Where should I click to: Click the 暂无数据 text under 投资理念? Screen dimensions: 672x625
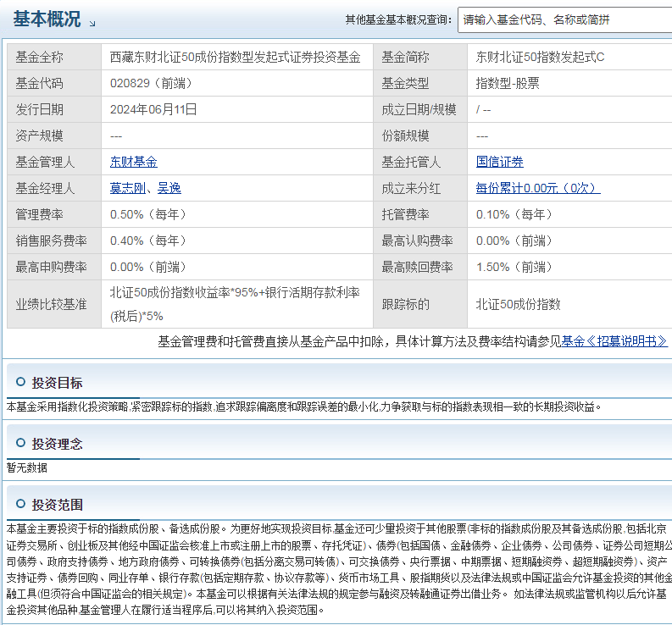[x=27, y=467]
